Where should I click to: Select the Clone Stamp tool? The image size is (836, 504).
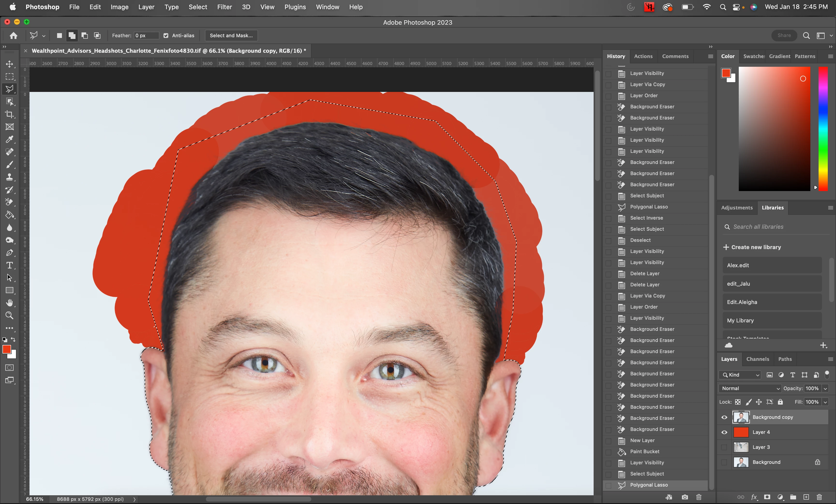(x=9, y=177)
